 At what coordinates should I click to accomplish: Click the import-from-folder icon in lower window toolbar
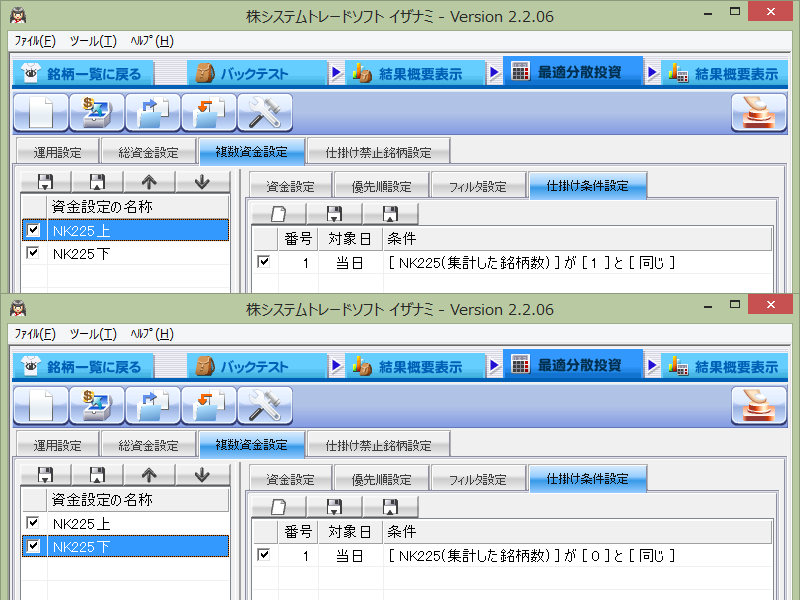pyautogui.click(x=209, y=405)
